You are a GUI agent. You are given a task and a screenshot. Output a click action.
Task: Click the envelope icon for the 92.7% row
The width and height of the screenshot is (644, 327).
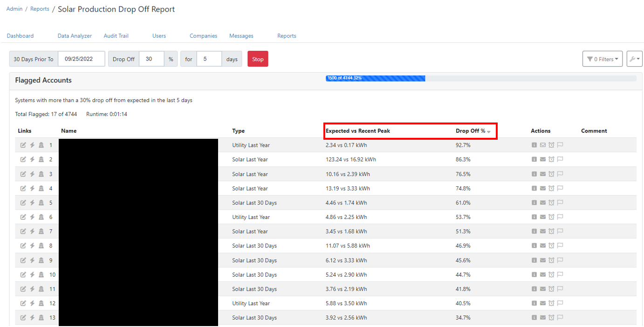(542, 145)
